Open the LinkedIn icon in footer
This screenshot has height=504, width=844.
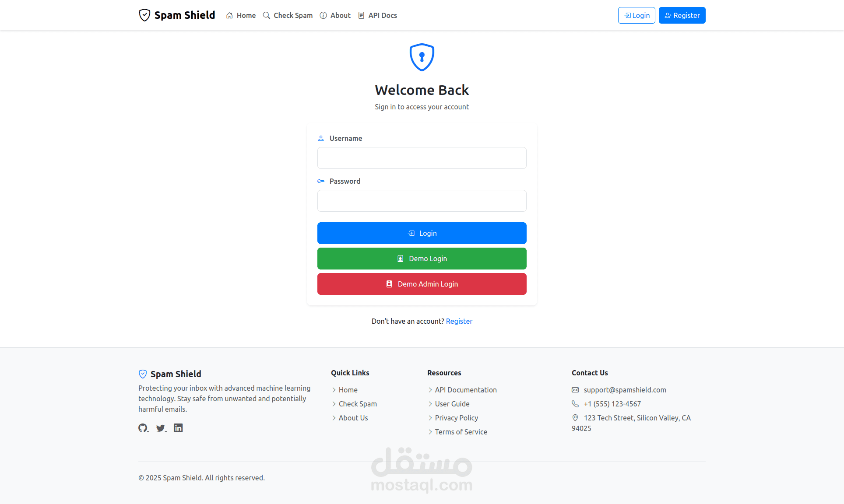point(178,428)
